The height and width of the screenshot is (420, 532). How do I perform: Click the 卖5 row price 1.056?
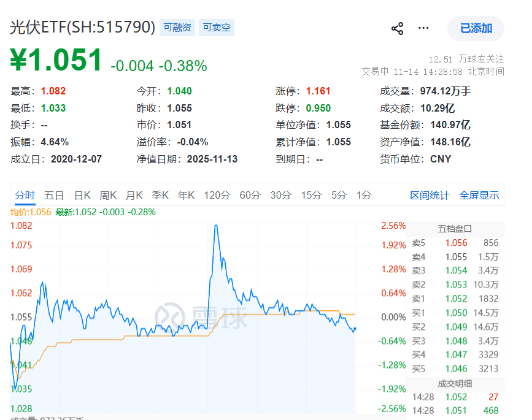pyautogui.click(x=456, y=243)
